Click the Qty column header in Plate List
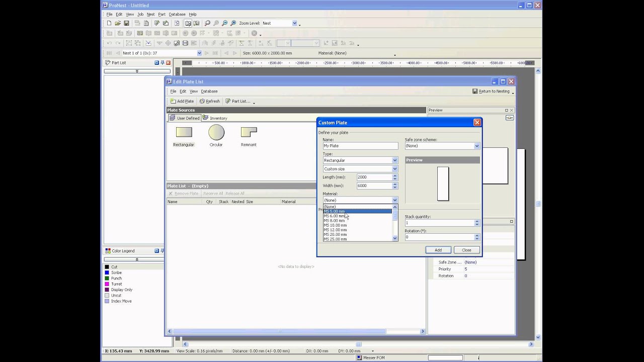This screenshot has width=644, height=362. (209, 202)
